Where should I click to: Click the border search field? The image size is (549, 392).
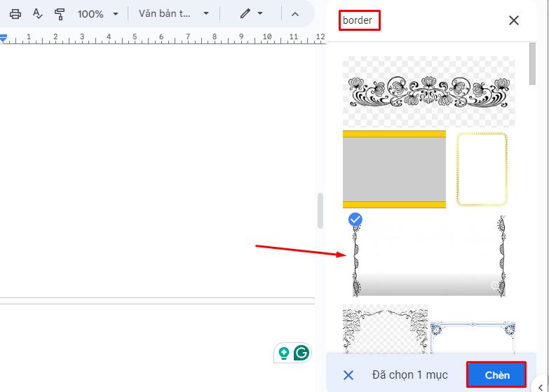(x=359, y=20)
